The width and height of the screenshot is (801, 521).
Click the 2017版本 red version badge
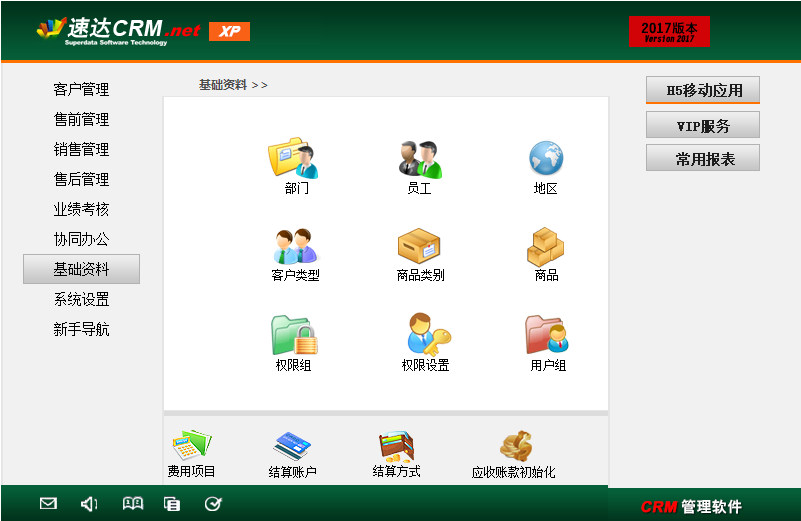pyautogui.click(x=669, y=32)
